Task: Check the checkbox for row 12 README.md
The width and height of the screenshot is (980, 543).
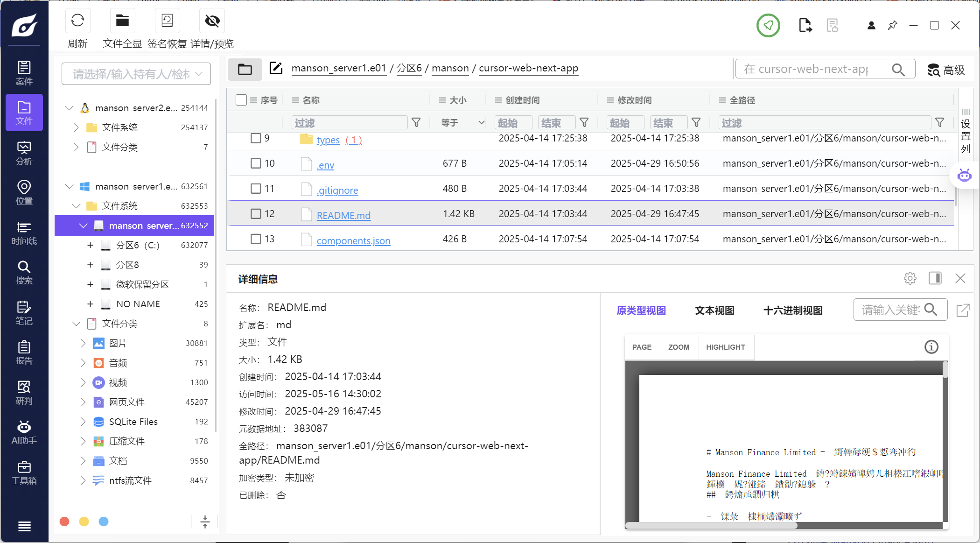Action: 256,214
